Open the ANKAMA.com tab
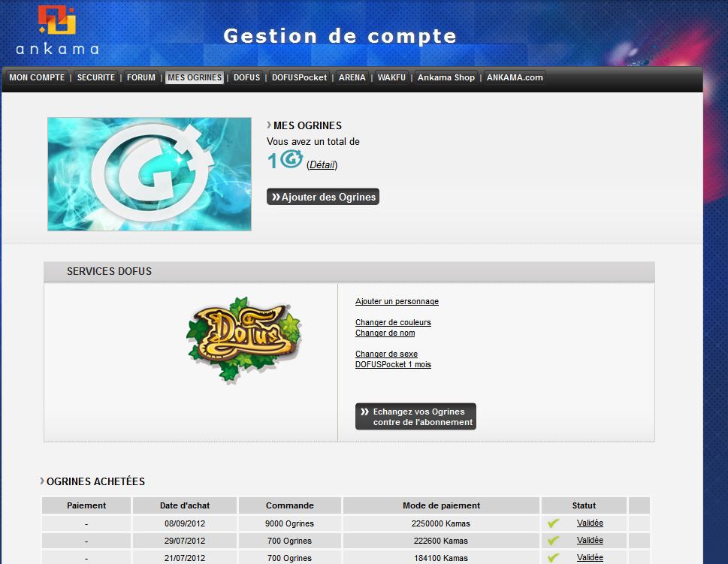The width and height of the screenshot is (728, 564). coord(515,77)
